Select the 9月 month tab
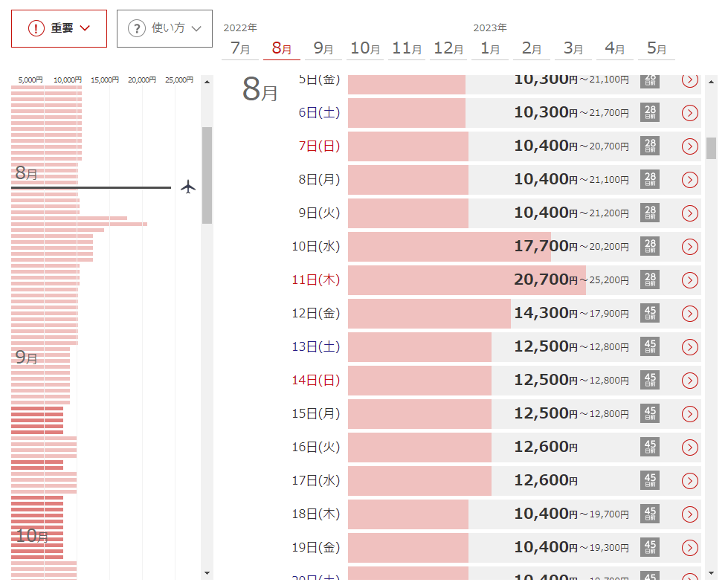Viewport: 728px width, 588px height. [323, 48]
